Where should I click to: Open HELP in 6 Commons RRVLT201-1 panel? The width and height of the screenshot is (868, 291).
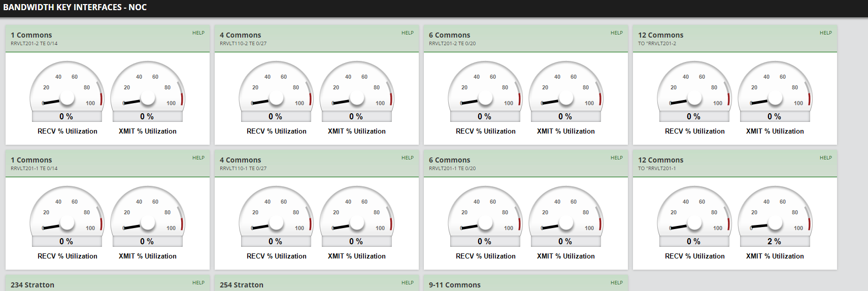pyautogui.click(x=617, y=158)
